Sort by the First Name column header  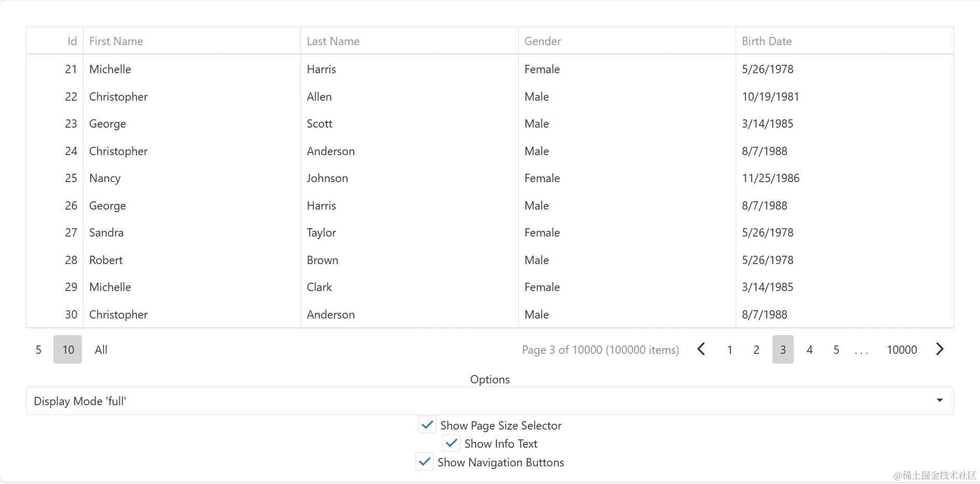[116, 41]
